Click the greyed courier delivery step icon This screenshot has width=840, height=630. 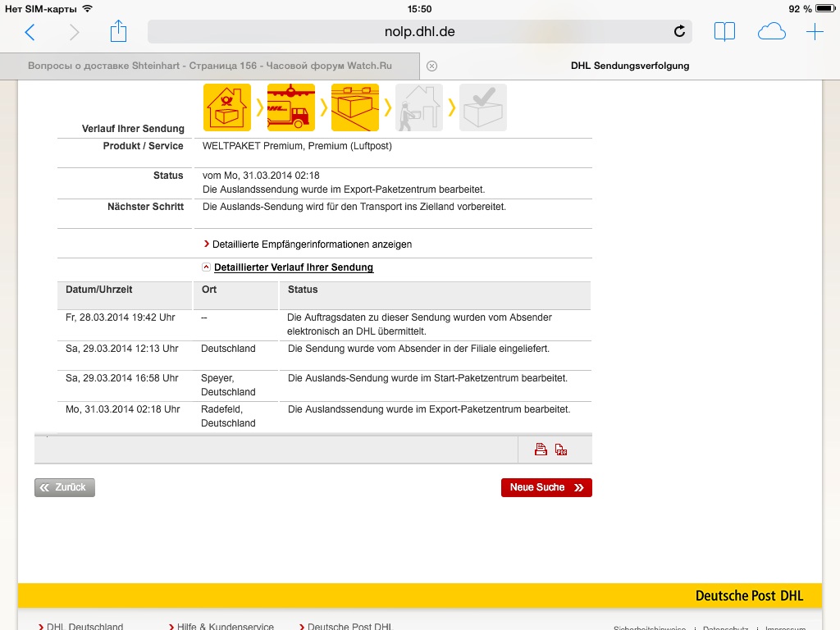click(419, 107)
